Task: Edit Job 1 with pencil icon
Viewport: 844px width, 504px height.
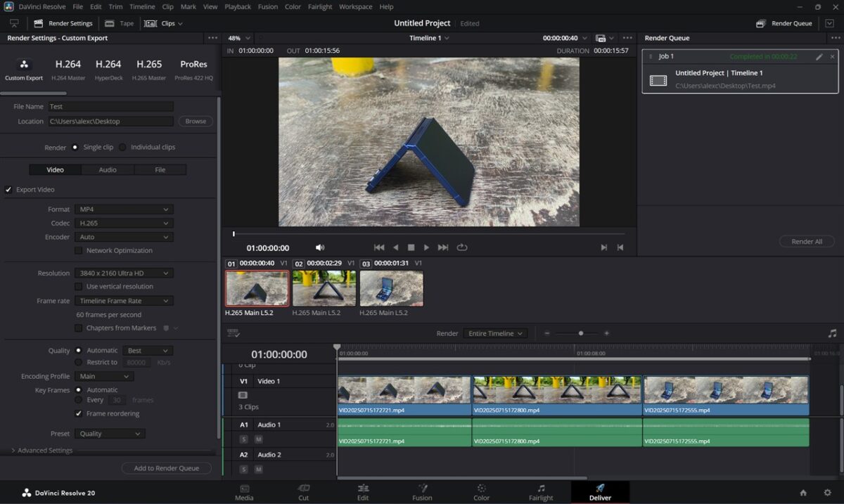Action: (819, 57)
